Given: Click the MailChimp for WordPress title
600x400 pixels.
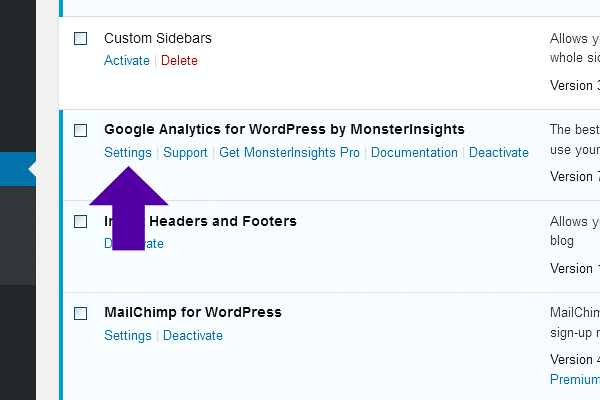Looking at the screenshot, I should click(x=192, y=312).
